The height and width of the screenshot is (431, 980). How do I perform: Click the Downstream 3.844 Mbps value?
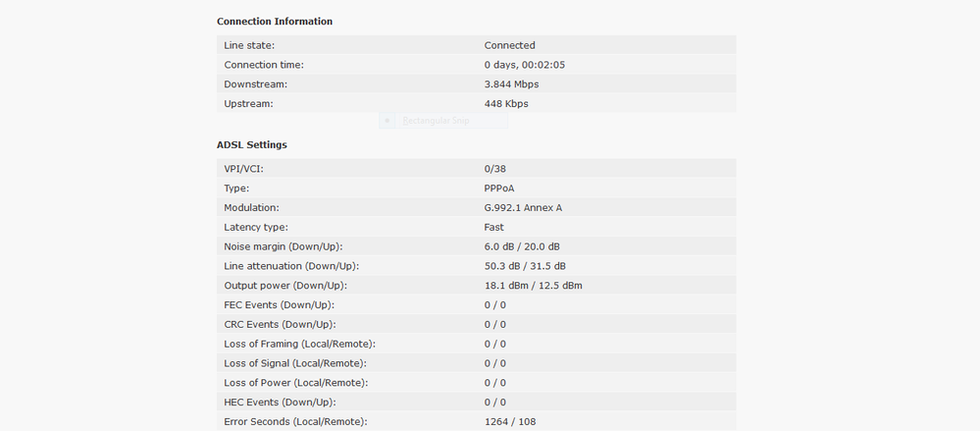click(x=511, y=84)
